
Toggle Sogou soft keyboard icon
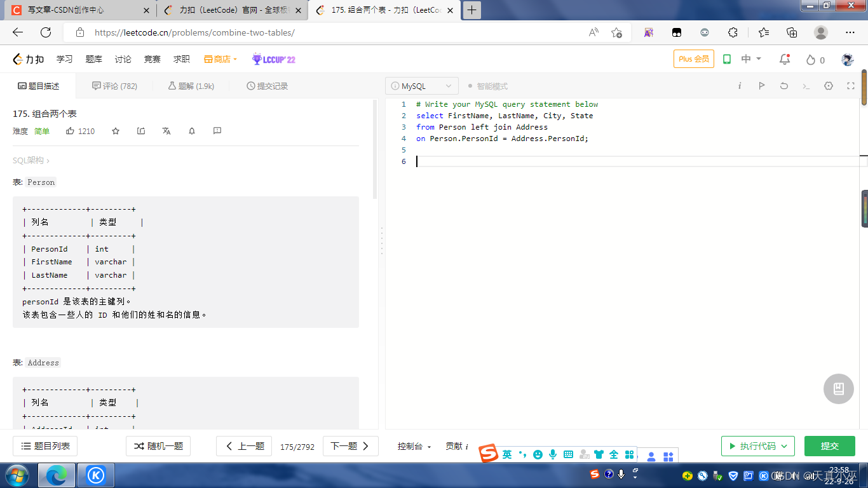coord(568,454)
